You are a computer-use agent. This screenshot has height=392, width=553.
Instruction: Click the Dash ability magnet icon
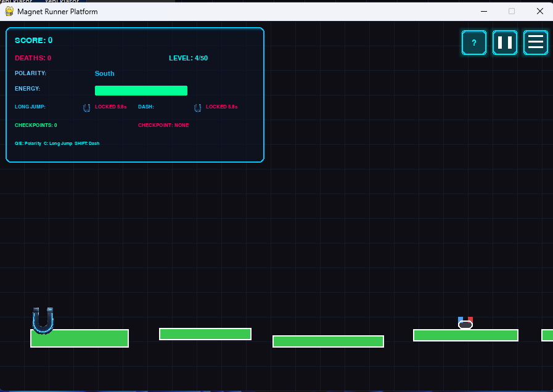point(197,108)
